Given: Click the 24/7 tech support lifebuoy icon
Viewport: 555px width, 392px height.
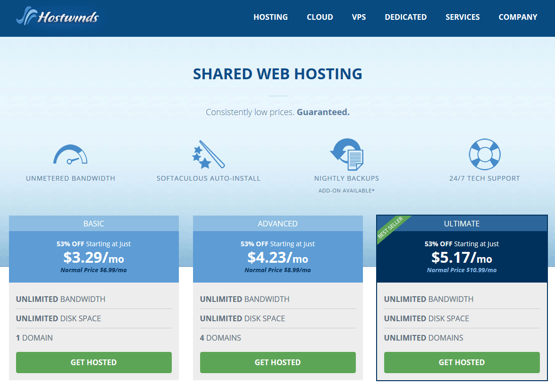Looking at the screenshot, I should click(485, 154).
